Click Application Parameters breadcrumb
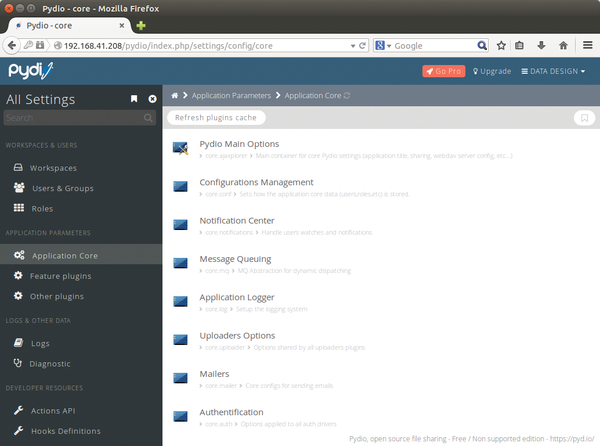This screenshot has width=600, height=446. click(x=231, y=96)
